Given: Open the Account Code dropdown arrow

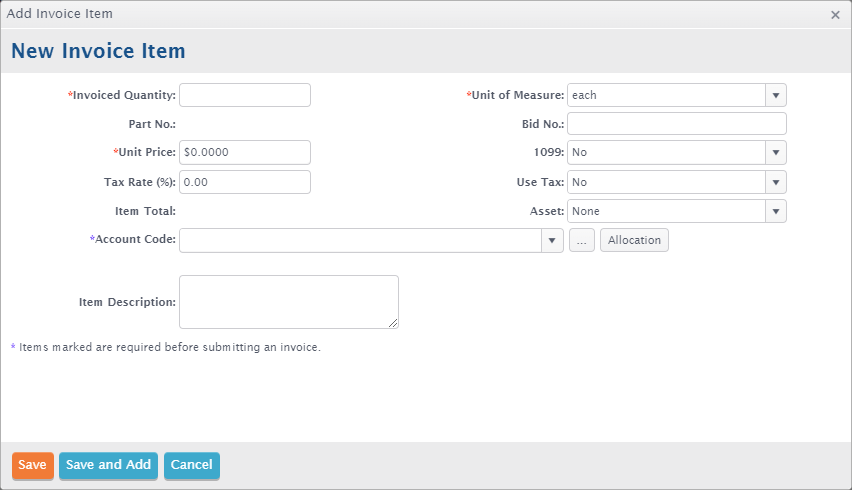Looking at the screenshot, I should tap(552, 240).
